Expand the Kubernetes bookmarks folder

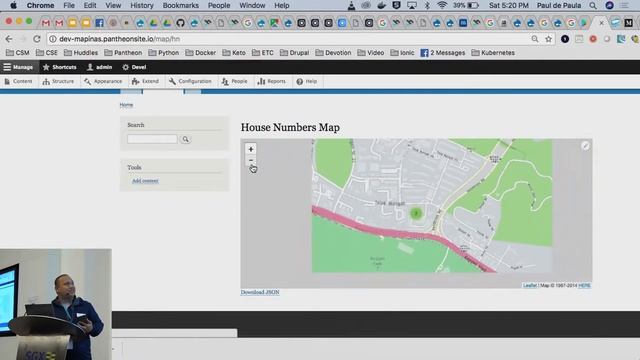493,53
